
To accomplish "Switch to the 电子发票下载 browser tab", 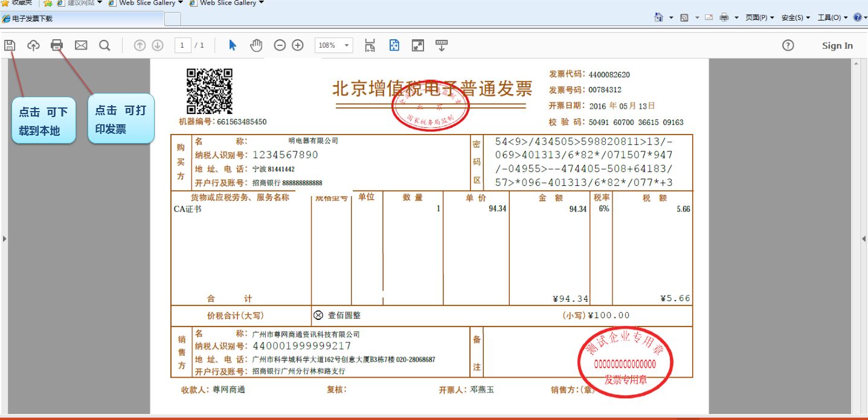I will click(82, 19).
